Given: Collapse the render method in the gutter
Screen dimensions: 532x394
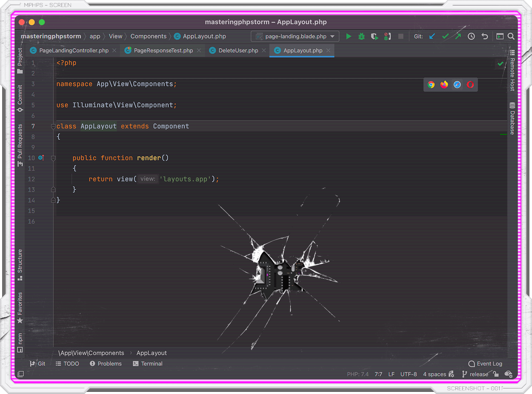Looking at the screenshot, I should pos(53,158).
